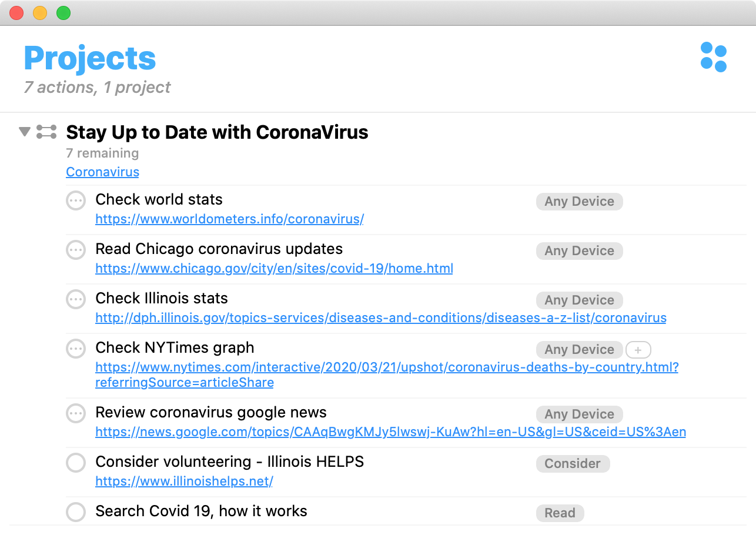
Task: Click Any Device tag on Check world stats
Action: pyautogui.click(x=579, y=201)
